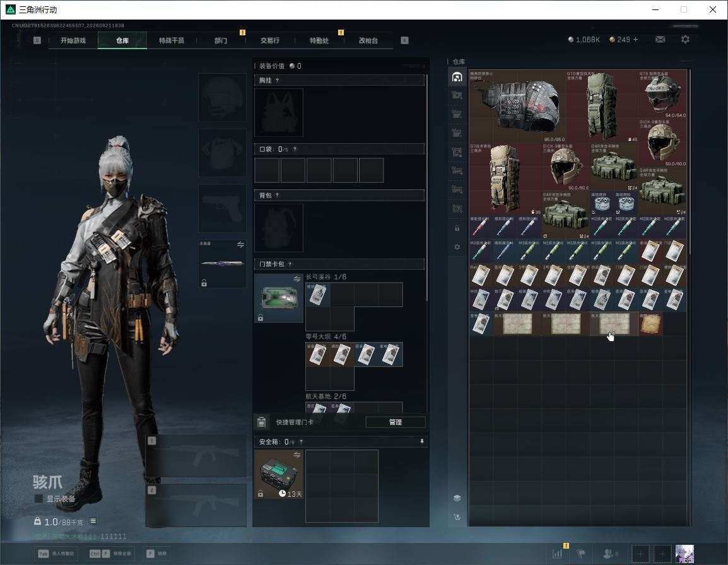Click the warehouse sort/organize icon at bottom
This screenshot has width=728, height=565.
tap(457, 517)
